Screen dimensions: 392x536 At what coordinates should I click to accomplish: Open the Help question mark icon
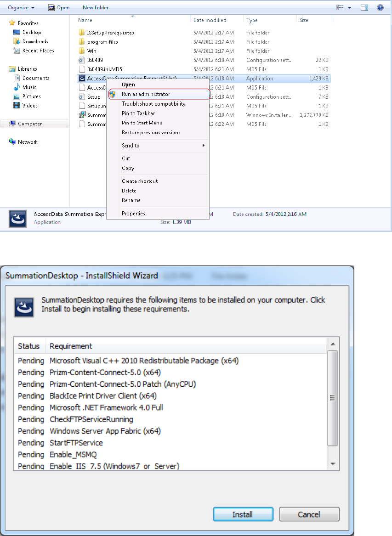tap(380, 7)
